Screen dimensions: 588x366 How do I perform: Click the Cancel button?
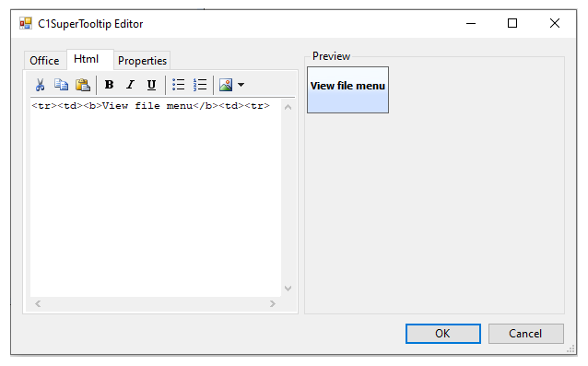pos(525,334)
